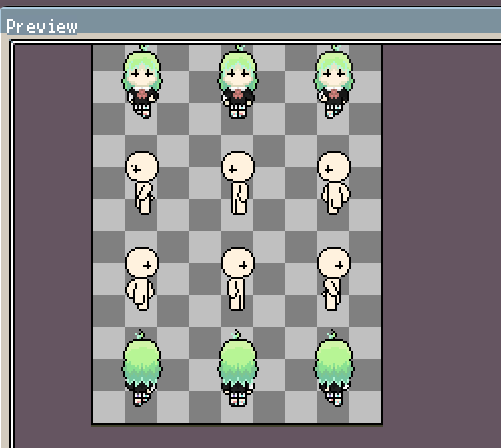Select left-facing bald sprite, second row middle
The height and width of the screenshot is (448, 501).
(x=238, y=183)
